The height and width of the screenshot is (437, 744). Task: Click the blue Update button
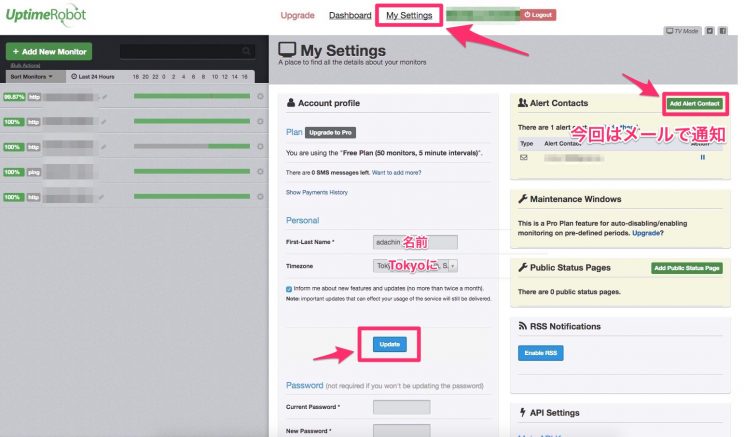tap(389, 344)
